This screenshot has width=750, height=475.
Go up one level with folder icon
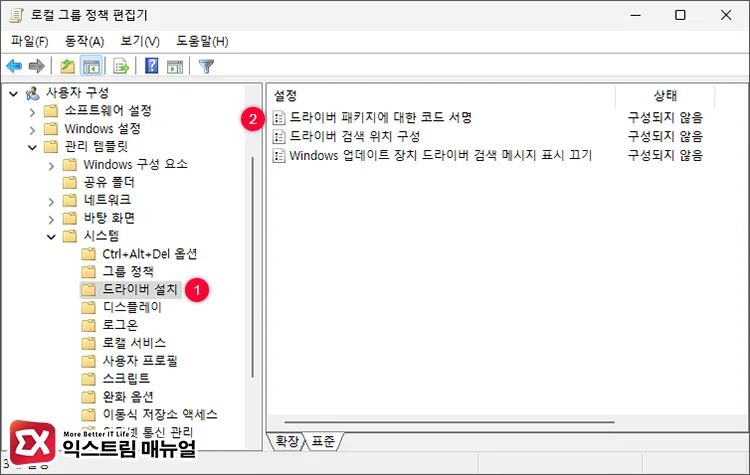[x=67, y=66]
